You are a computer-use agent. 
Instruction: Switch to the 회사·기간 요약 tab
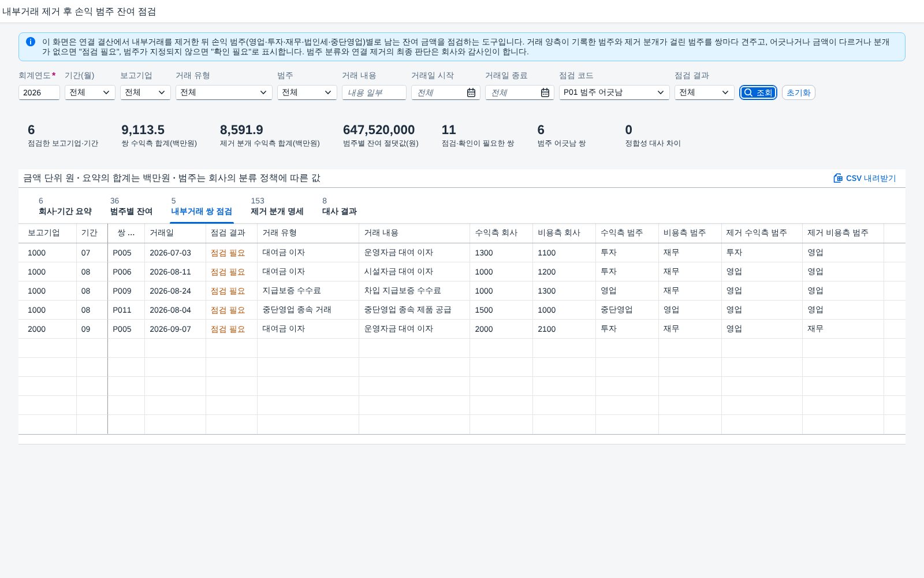(65, 206)
